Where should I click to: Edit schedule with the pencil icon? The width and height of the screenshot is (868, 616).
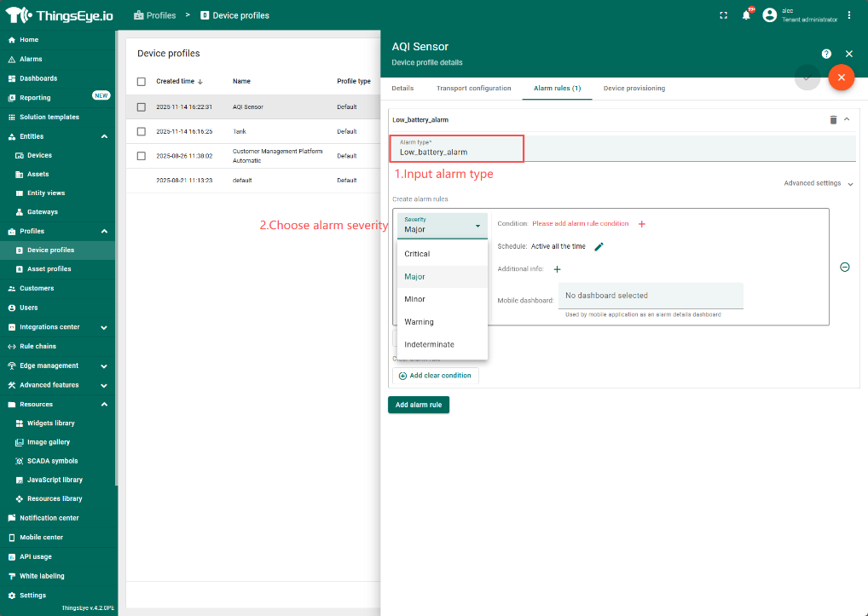pyautogui.click(x=599, y=247)
